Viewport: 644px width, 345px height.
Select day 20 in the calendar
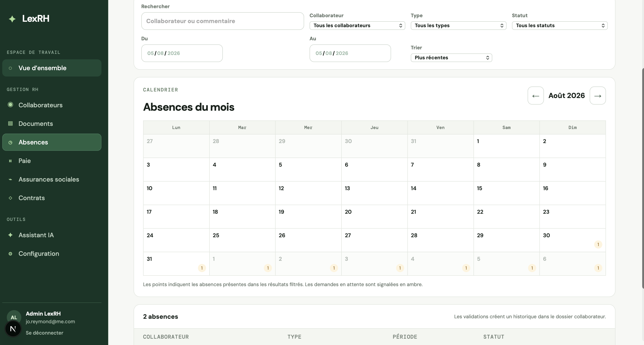[374, 216]
